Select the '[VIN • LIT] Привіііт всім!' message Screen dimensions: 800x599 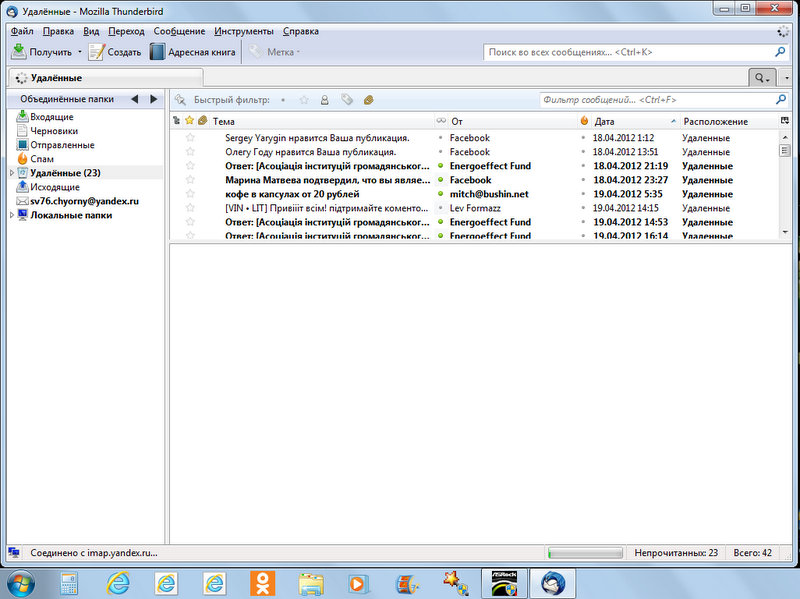point(327,208)
